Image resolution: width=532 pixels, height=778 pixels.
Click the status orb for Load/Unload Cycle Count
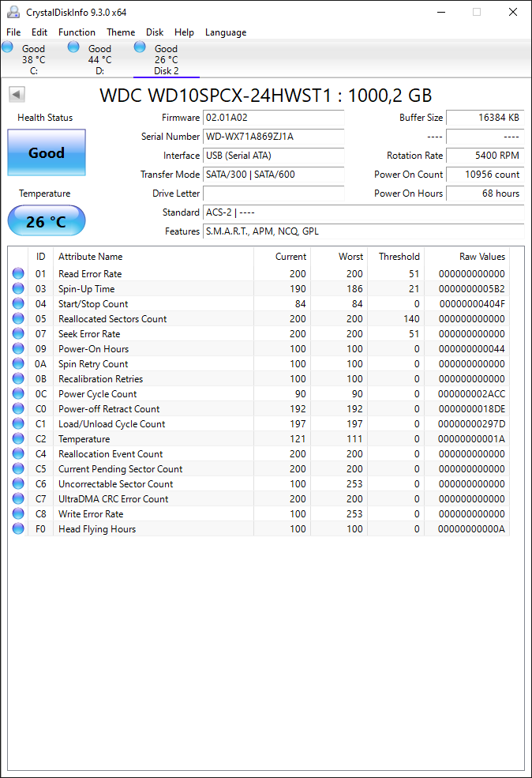point(18,423)
